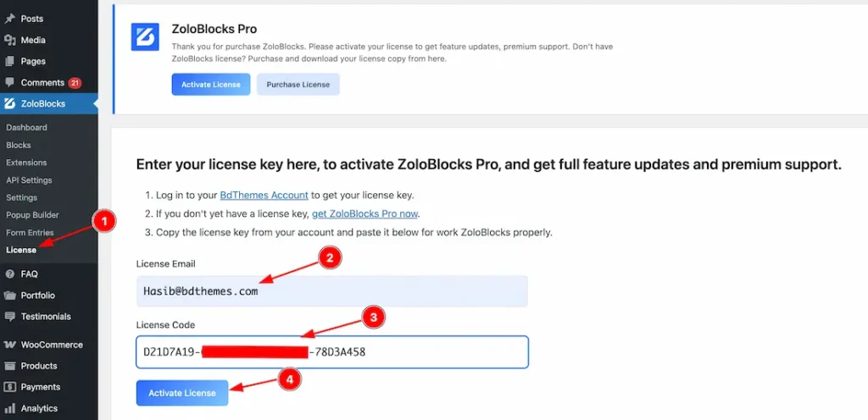The image size is (868, 420).
Task: Click the WooCommerce icon in sidebar
Action: [10, 345]
